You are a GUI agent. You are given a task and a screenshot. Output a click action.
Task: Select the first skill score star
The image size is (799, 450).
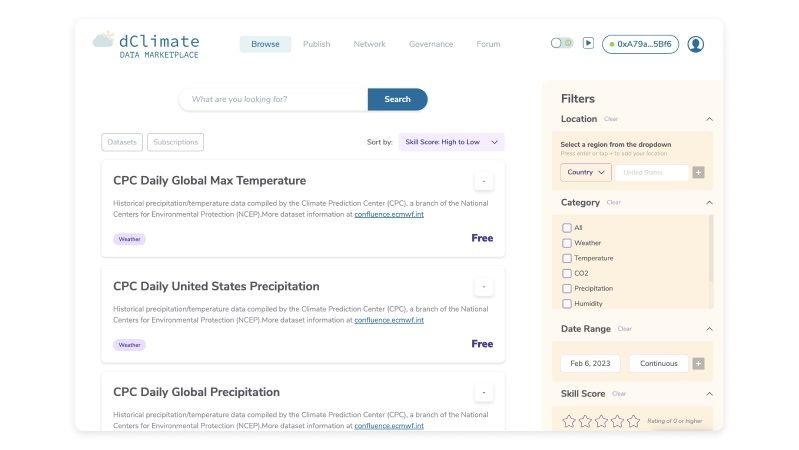point(569,421)
